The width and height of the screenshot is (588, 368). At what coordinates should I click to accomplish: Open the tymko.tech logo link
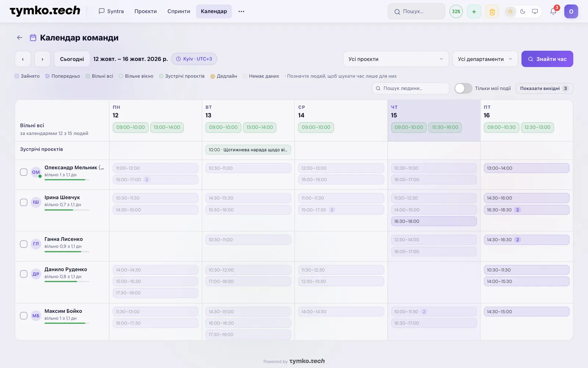(x=45, y=11)
